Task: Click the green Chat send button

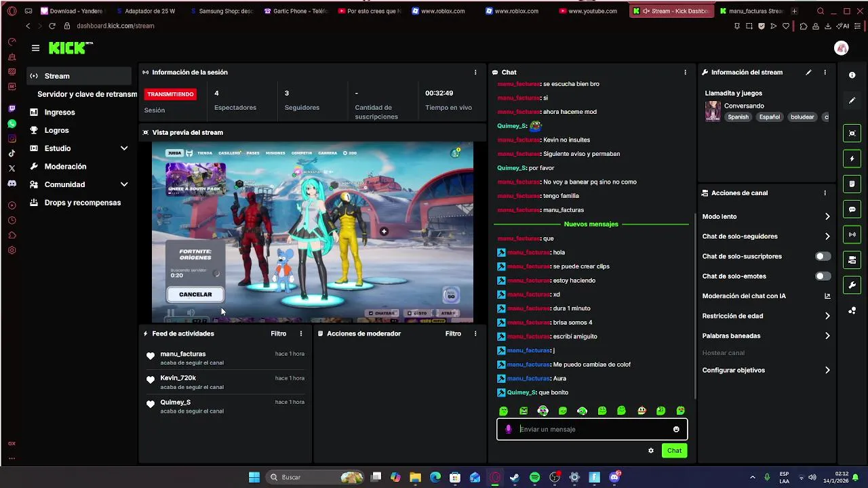Action: pyautogui.click(x=674, y=451)
